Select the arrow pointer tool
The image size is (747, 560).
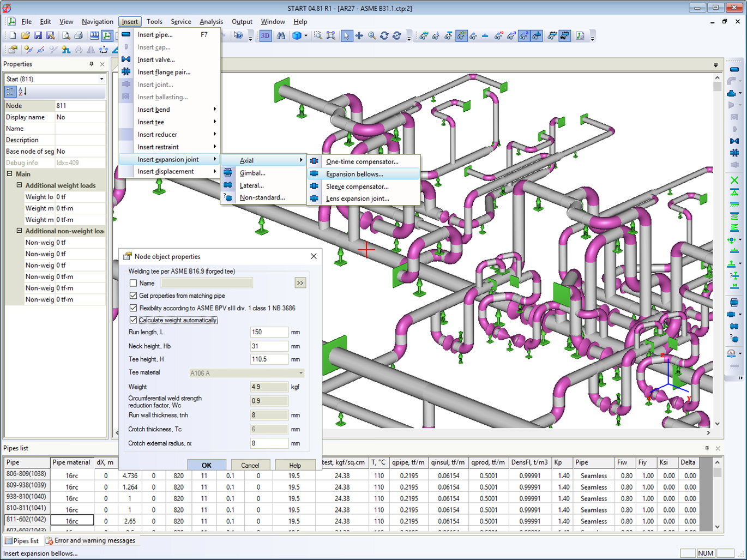pos(346,35)
